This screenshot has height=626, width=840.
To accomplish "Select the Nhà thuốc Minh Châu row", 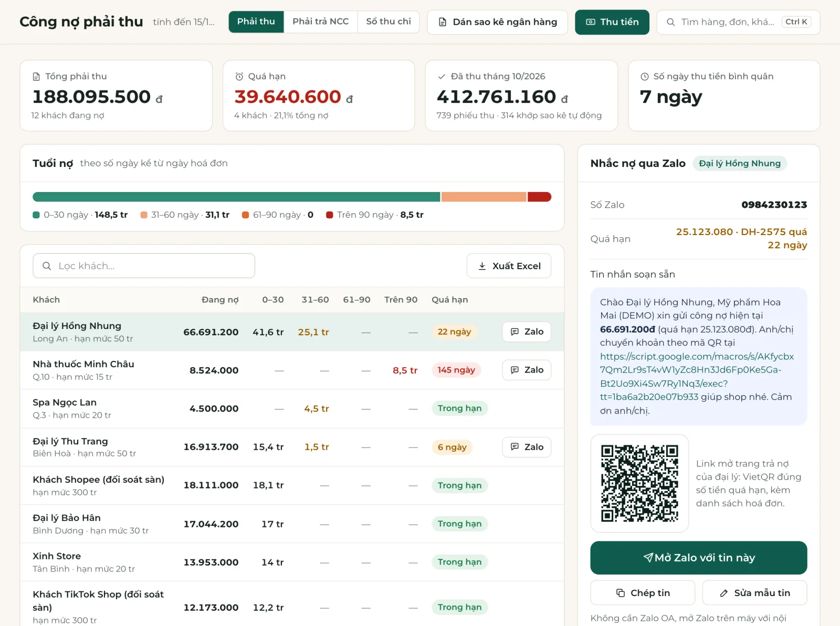I will pos(292,370).
